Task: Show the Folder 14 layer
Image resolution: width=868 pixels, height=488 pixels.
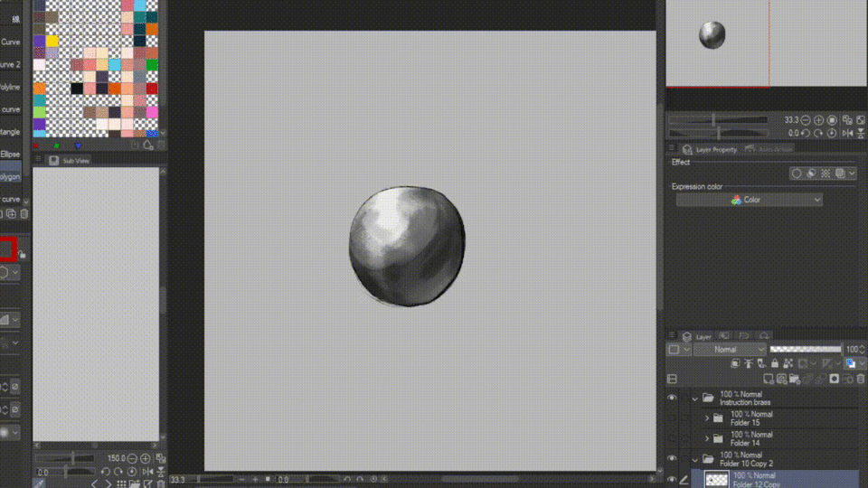Action: (672, 439)
